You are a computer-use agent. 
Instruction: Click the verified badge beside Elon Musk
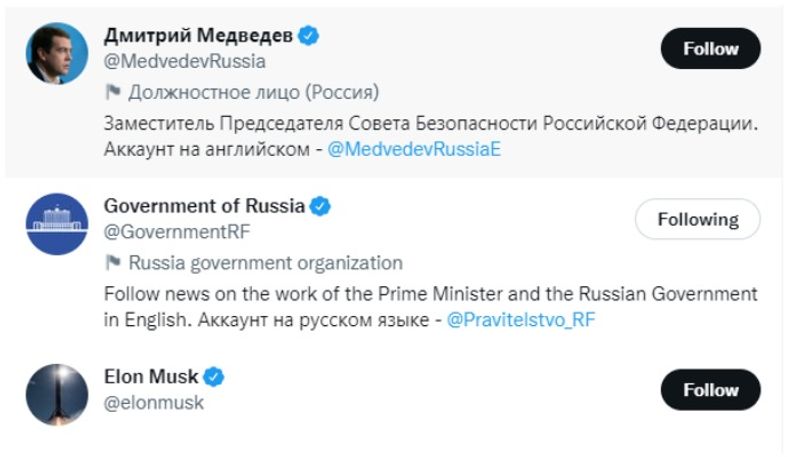pyautogui.click(x=214, y=377)
